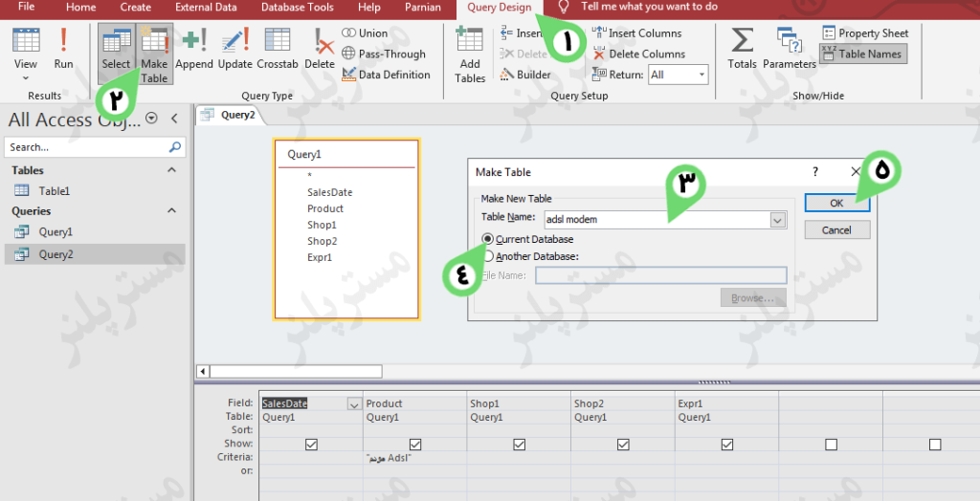This screenshot has height=501, width=980.
Task: Switch to the External Data tab
Action: [207, 8]
